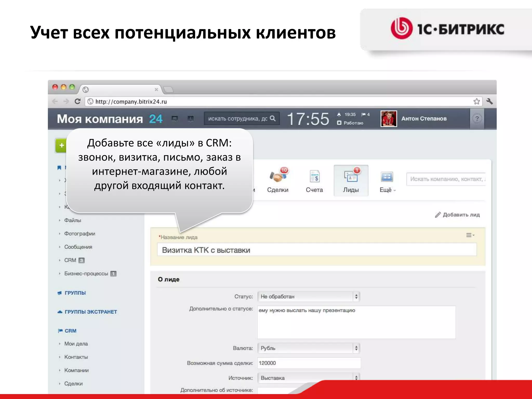This screenshot has height=399, width=532.
Task: Open the Статус dropdown showing Не обработан
Action: click(309, 296)
